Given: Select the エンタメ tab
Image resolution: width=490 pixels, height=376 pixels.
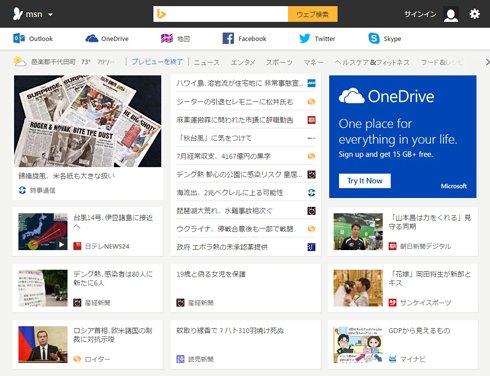Looking at the screenshot, I should pos(243,62).
